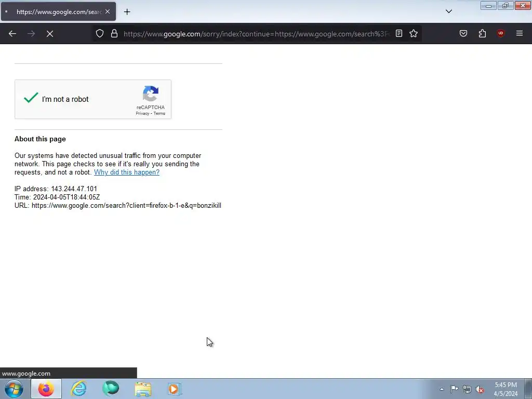
Task: Restore down the Firefox window
Action: click(x=506, y=6)
